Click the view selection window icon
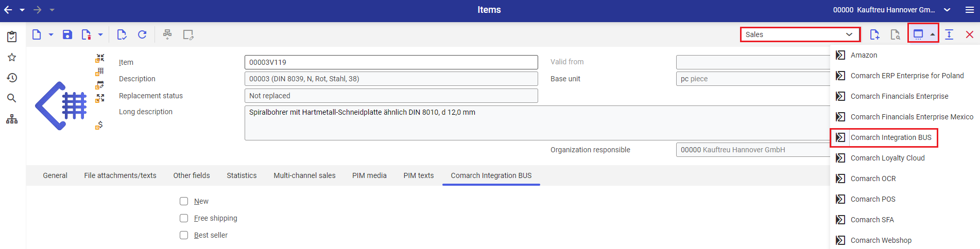 [x=918, y=34]
